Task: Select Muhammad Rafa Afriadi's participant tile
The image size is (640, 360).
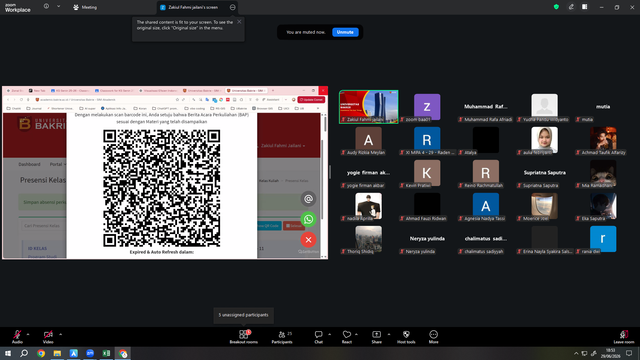Action: pyautogui.click(x=486, y=107)
